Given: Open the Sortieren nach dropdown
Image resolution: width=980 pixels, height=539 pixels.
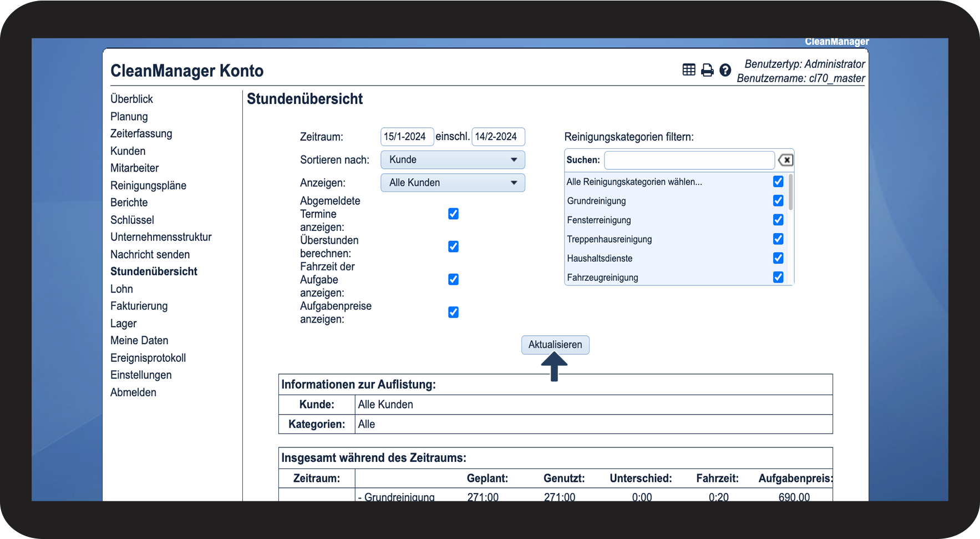Looking at the screenshot, I should click(x=453, y=160).
